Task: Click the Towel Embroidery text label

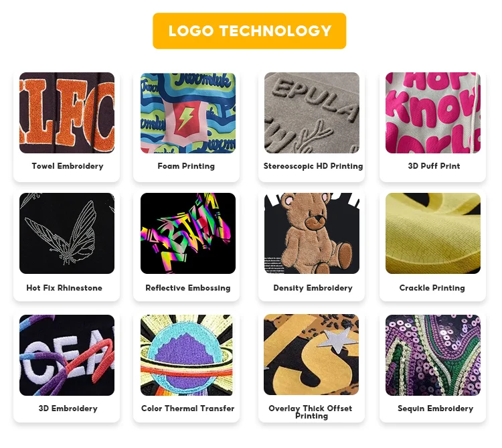Action: [x=68, y=166]
